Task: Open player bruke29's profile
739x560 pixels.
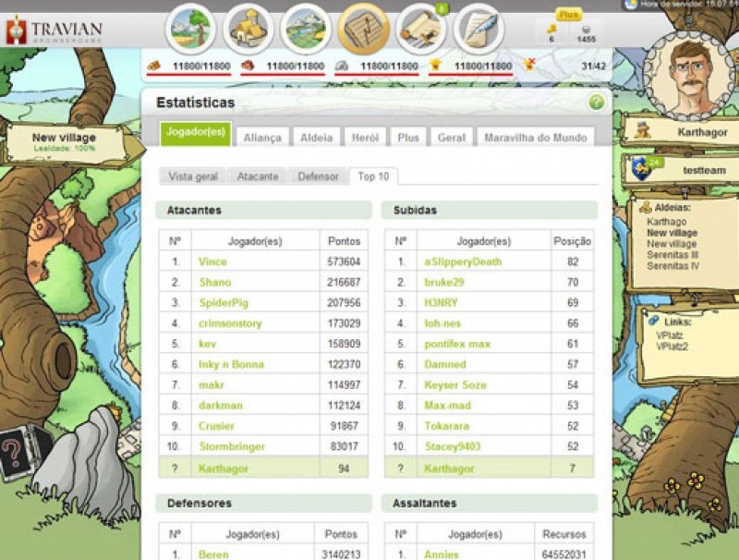Action: (x=444, y=283)
